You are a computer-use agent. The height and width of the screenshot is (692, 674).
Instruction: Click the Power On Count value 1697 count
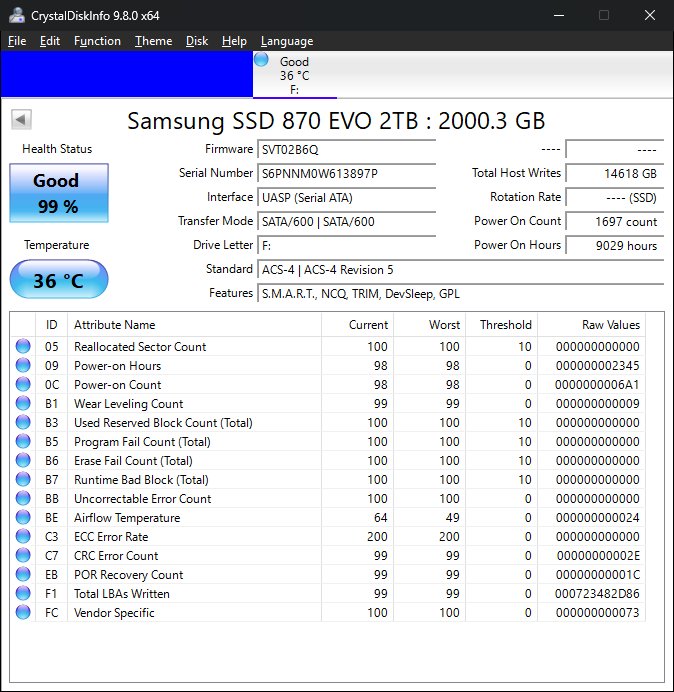click(x=614, y=221)
